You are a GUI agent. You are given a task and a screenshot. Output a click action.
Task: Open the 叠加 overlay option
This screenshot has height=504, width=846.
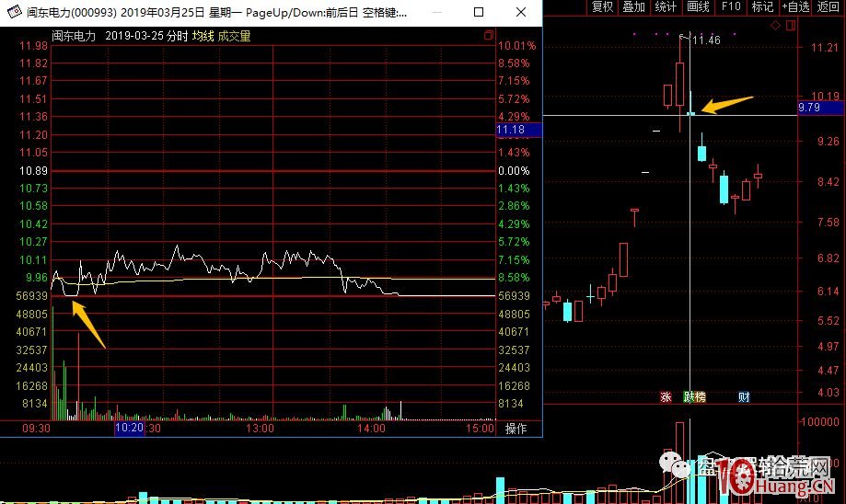coord(634,6)
